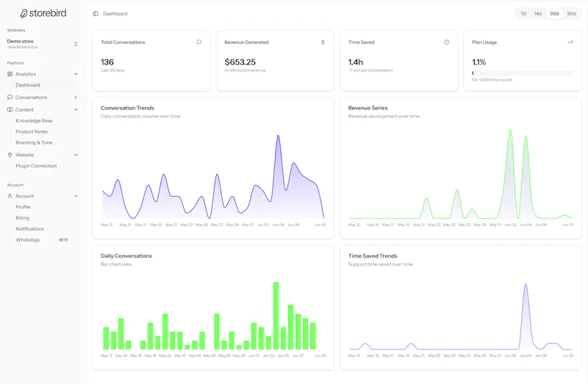The image size is (588, 384).
Task: Toggle the sidebar panel icon next to Dashboard
Action: (96, 13)
